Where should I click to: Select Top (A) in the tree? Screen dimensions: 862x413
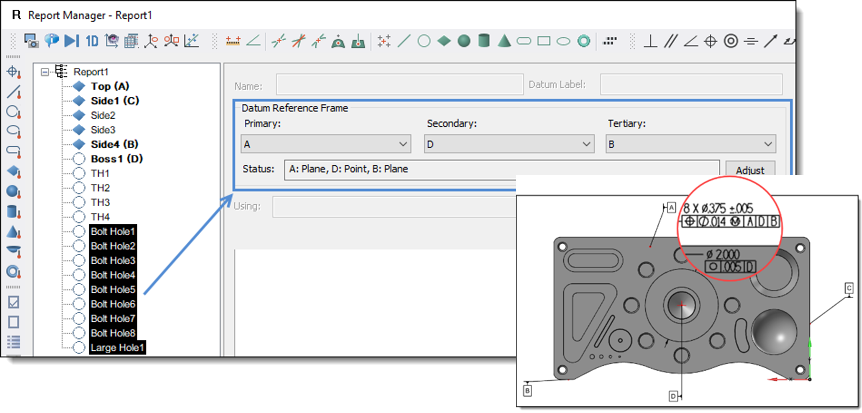[110, 86]
